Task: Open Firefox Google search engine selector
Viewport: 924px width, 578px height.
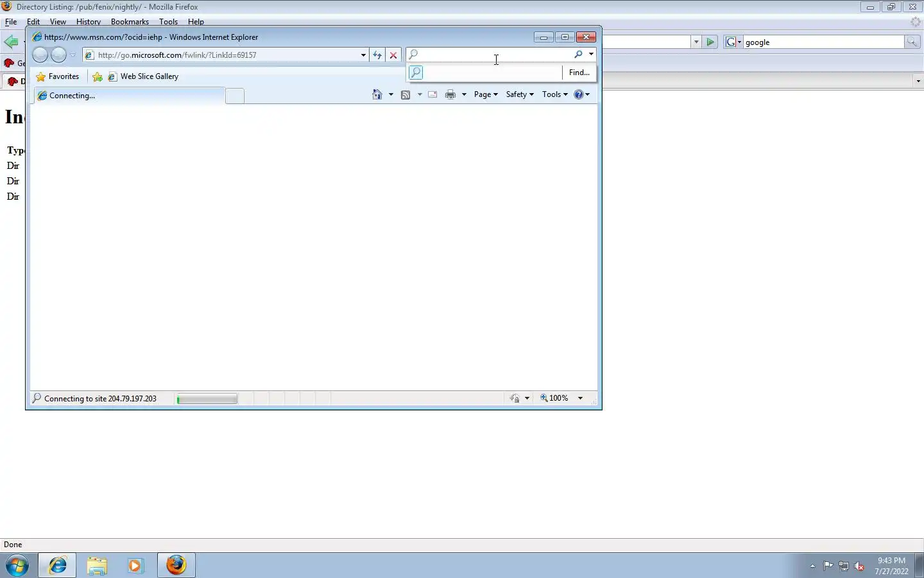Action: click(x=733, y=42)
